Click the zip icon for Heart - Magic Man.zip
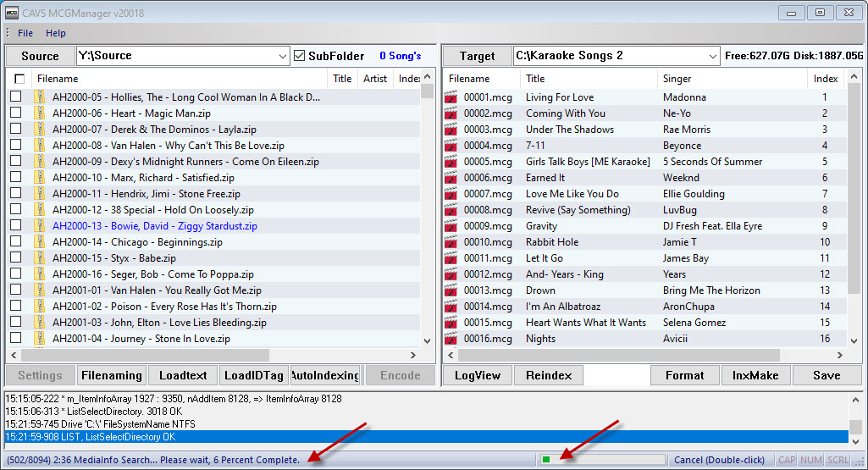Image resolution: width=868 pixels, height=470 pixels. 39,113
